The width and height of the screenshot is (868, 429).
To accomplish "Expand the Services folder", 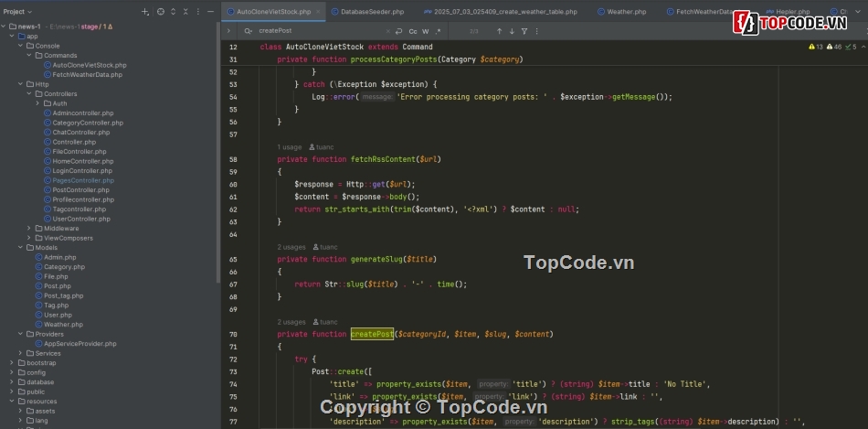I will (20, 353).
